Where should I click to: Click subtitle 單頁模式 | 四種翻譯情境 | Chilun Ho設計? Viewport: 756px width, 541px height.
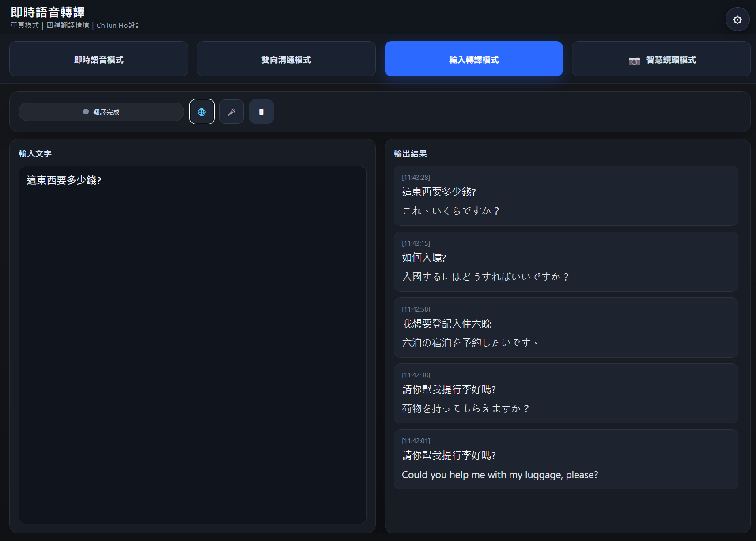[x=76, y=25]
